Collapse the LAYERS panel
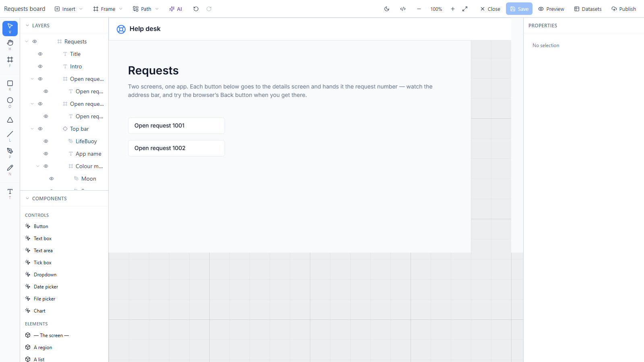The height and width of the screenshot is (362, 644). (x=27, y=25)
